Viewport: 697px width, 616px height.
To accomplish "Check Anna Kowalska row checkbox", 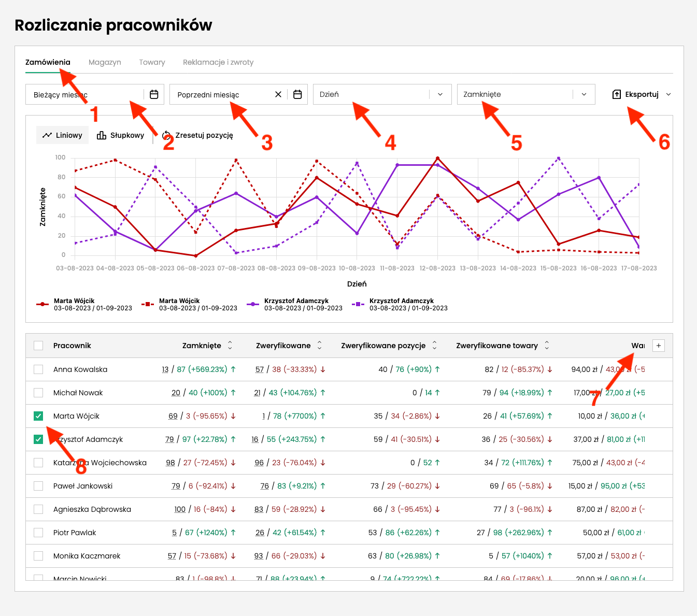I will (38, 369).
